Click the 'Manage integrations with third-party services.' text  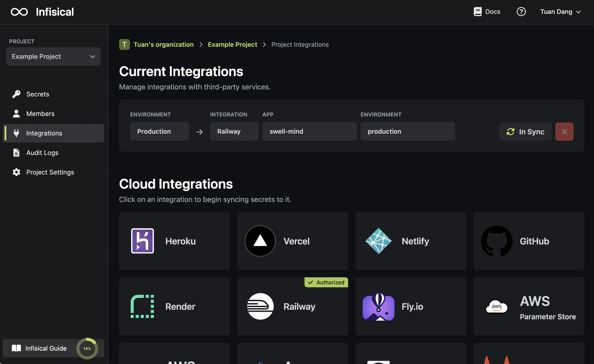[x=195, y=87]
